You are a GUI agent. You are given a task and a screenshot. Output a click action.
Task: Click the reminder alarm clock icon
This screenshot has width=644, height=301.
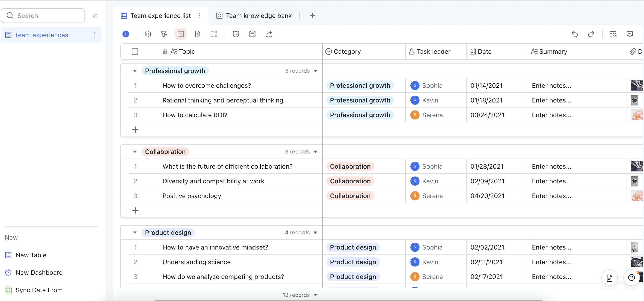click(236, 34)
